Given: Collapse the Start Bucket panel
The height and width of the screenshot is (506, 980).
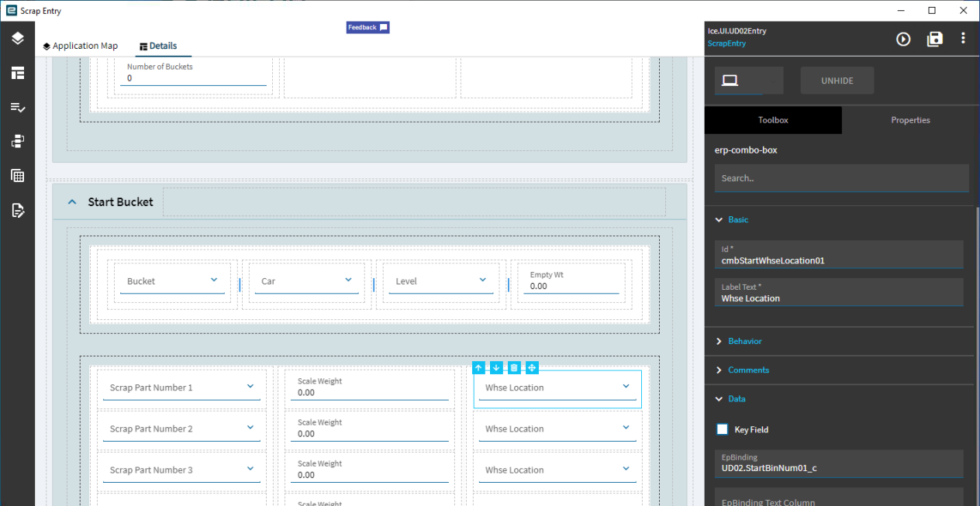Looking at the screenshot, I should coord(72,201).
